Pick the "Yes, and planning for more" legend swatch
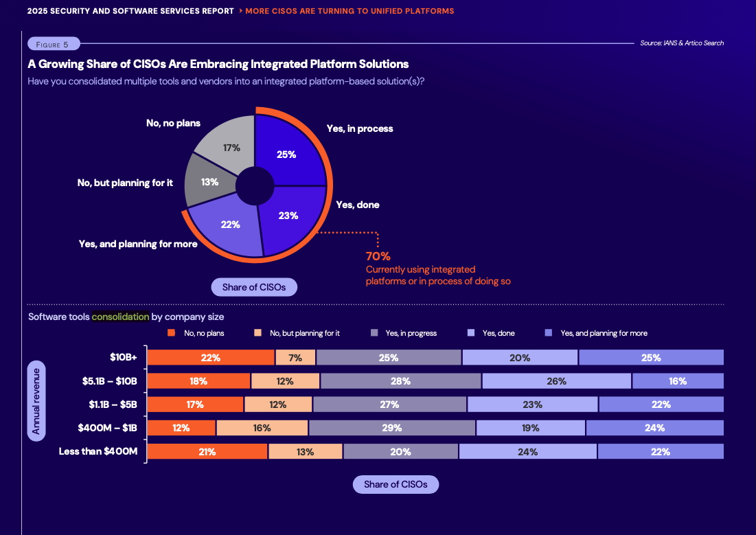756x535 pixels. click(x=548, y=333)
